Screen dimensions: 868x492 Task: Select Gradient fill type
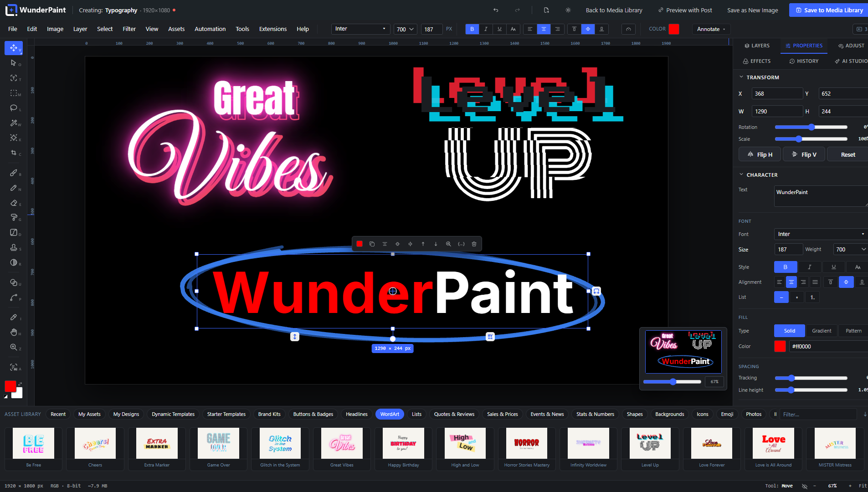[822, 331]
